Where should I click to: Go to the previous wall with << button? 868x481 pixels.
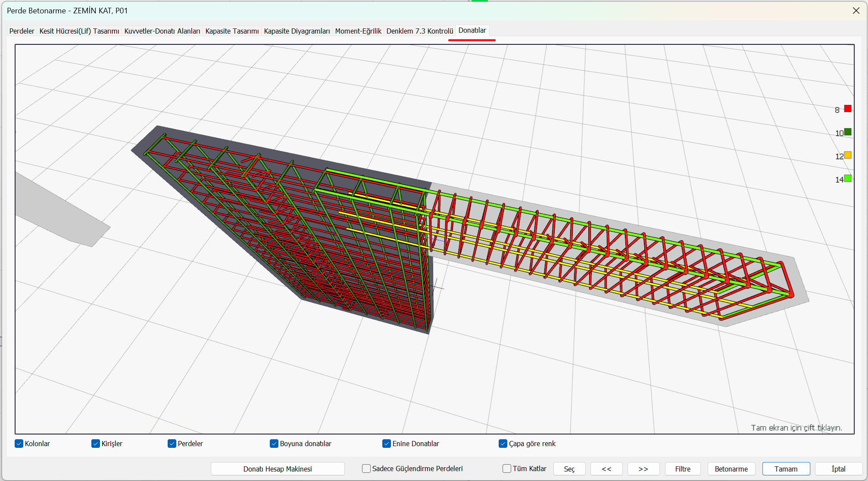(606, 469)
